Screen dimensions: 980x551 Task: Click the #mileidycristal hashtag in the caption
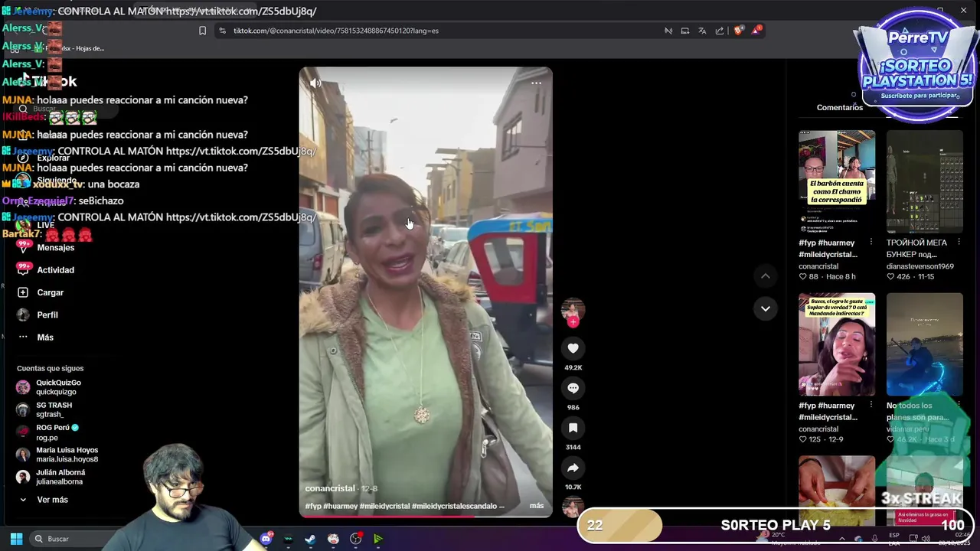click(384, 506)
